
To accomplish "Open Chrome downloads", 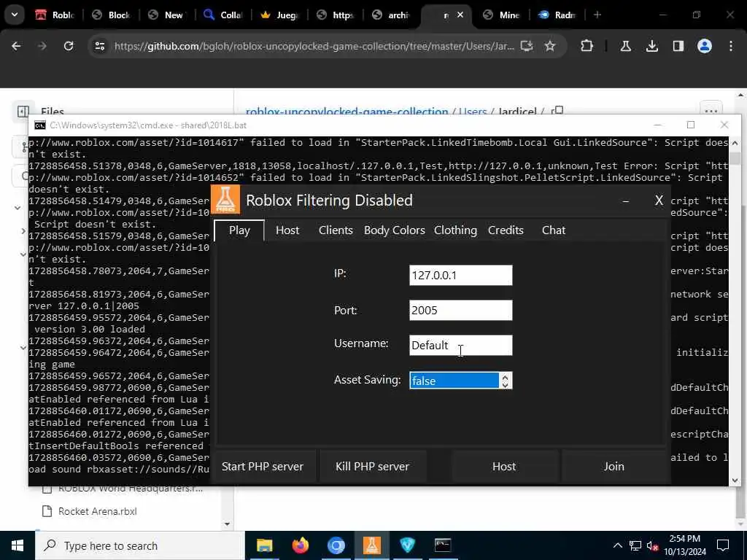I will click(x=651, y=46).
